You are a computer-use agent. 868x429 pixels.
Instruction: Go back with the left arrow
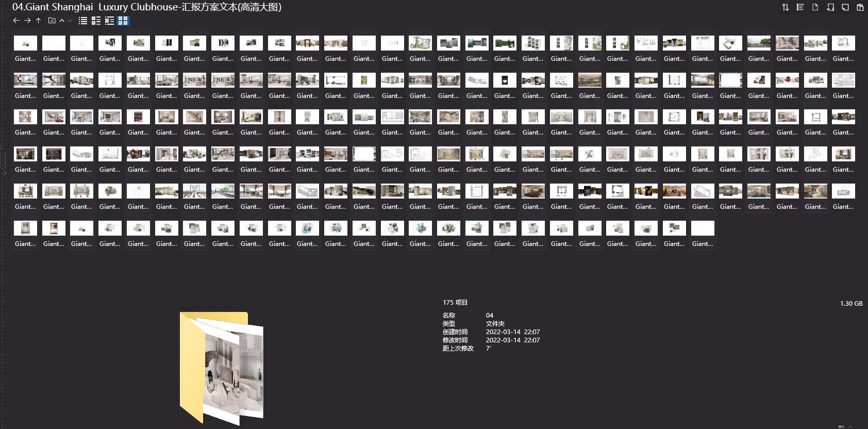16,21
